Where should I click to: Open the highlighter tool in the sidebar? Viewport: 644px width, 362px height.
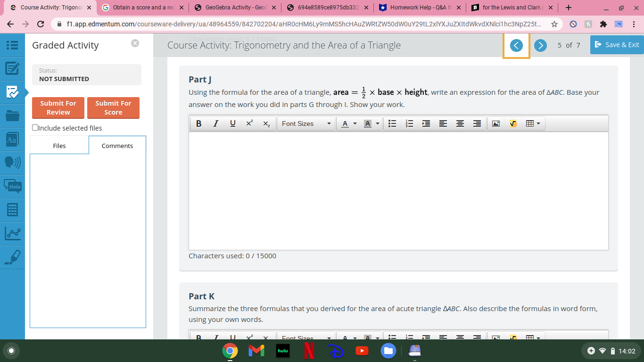12,257
